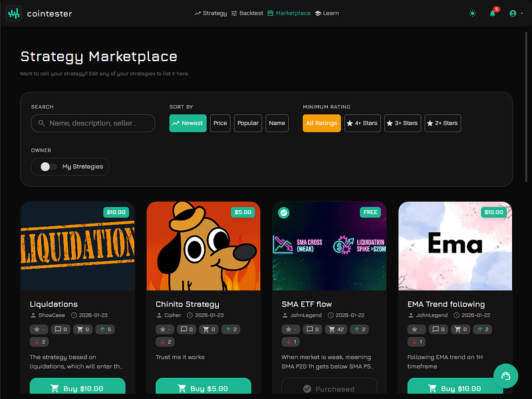Go to the Backtest tab
Image resolution: width=532 pixels, height=399 pixels.
coord(247,13)
